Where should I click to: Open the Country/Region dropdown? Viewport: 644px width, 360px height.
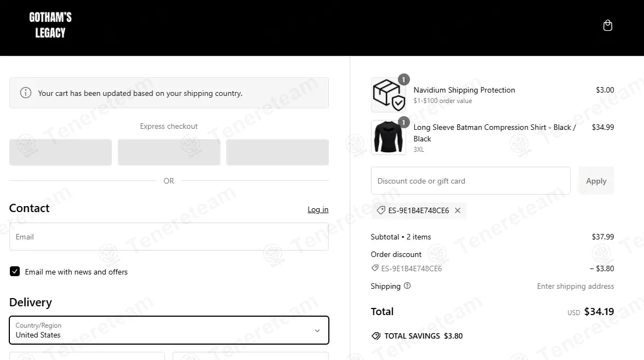point(169,330)
